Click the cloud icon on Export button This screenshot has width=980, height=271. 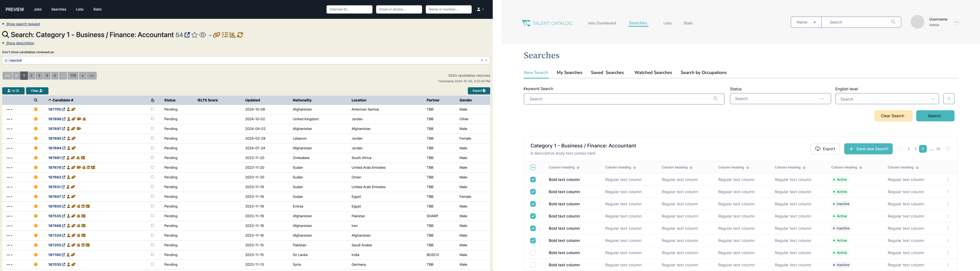[x=818, y=149]
